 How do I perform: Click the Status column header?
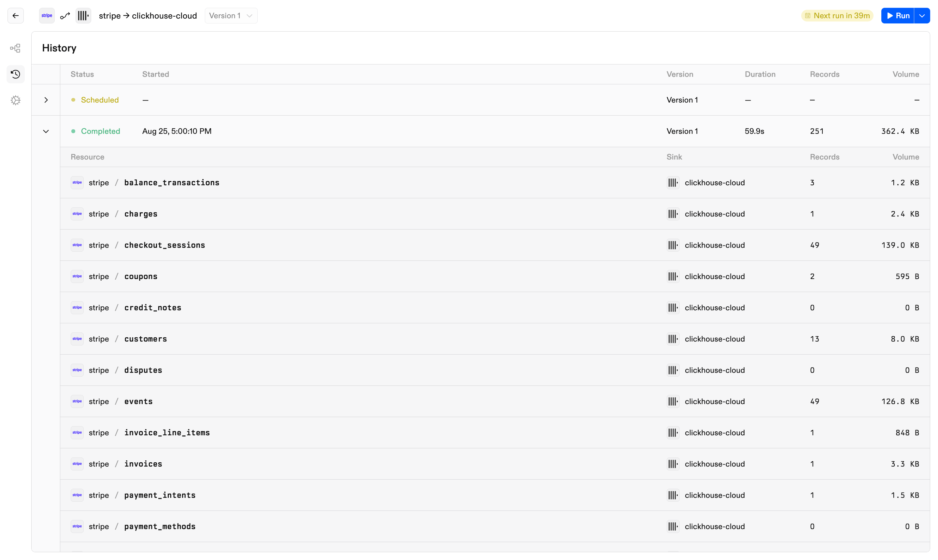82,74
